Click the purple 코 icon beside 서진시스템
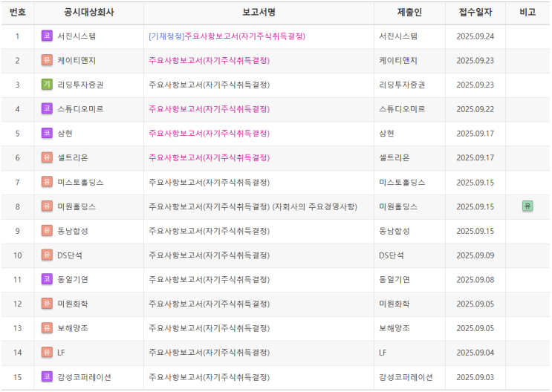The image size is (552, 392). (47, 36)
